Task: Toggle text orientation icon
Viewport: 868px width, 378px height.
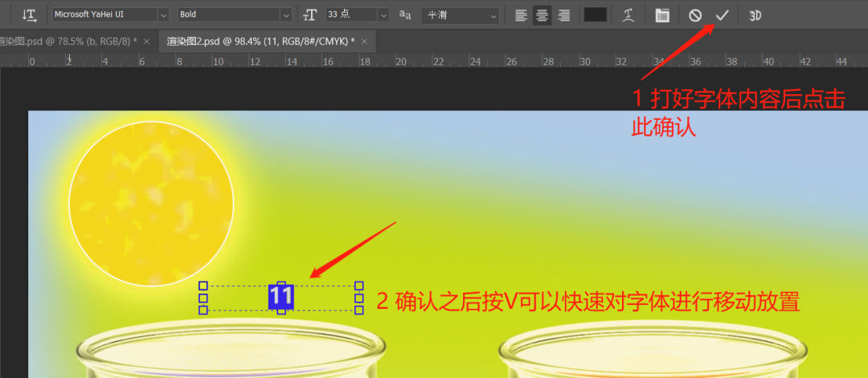Action: [x=30, y=15]
